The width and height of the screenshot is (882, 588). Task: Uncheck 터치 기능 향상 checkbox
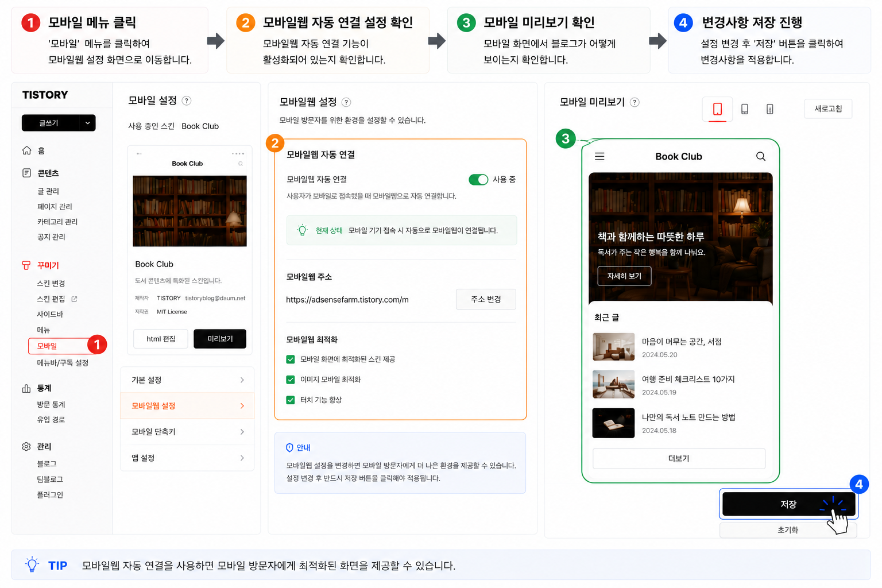[291, 400]
